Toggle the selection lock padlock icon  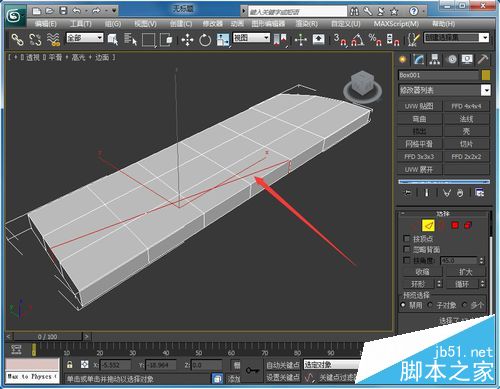coord(69,365)
